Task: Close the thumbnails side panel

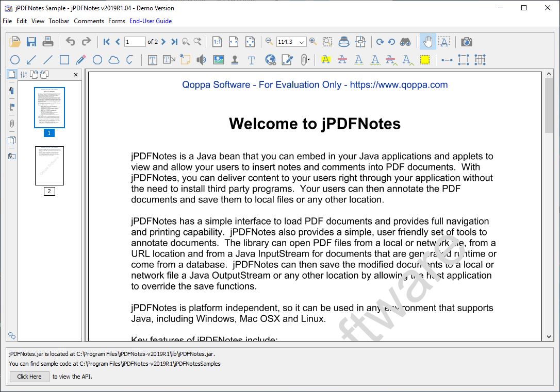Action: [x=76, y=75]
